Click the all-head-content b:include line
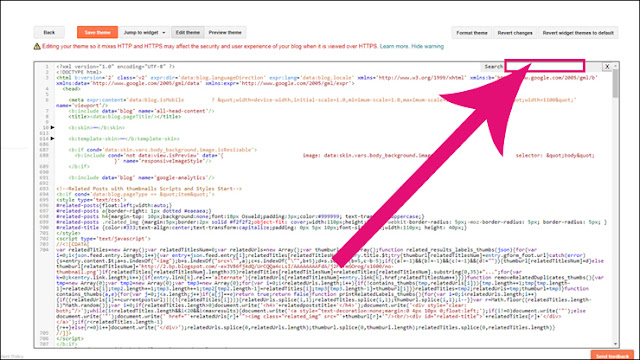 coord(141,111)
